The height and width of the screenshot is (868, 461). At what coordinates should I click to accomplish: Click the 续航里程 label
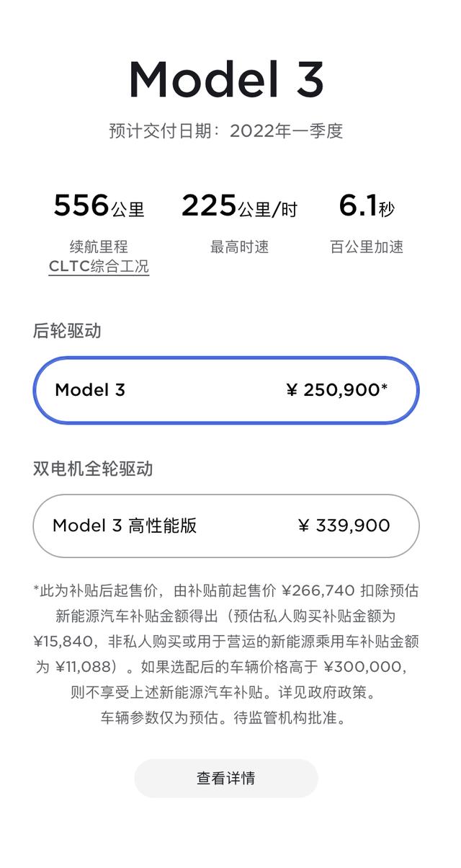(99, 246)
